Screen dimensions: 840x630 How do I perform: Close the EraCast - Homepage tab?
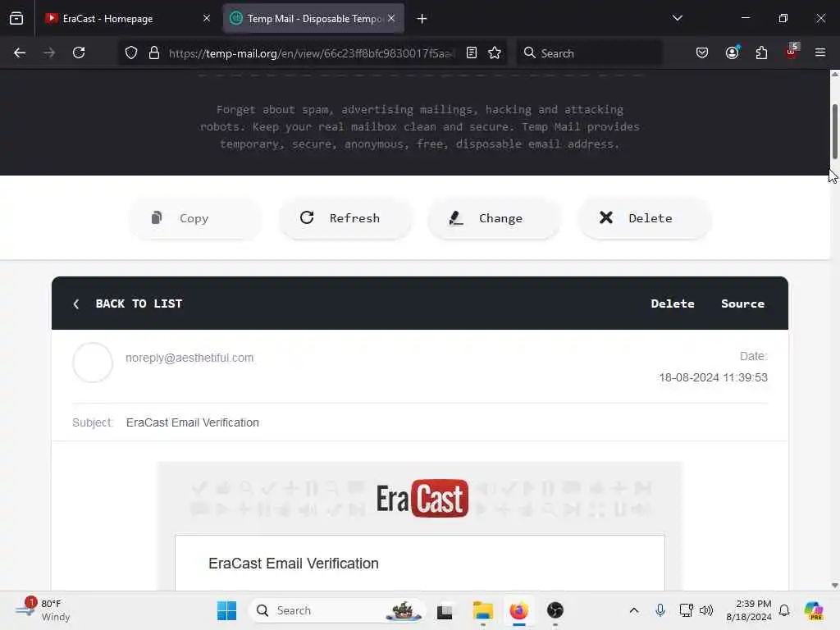[206, 19]
